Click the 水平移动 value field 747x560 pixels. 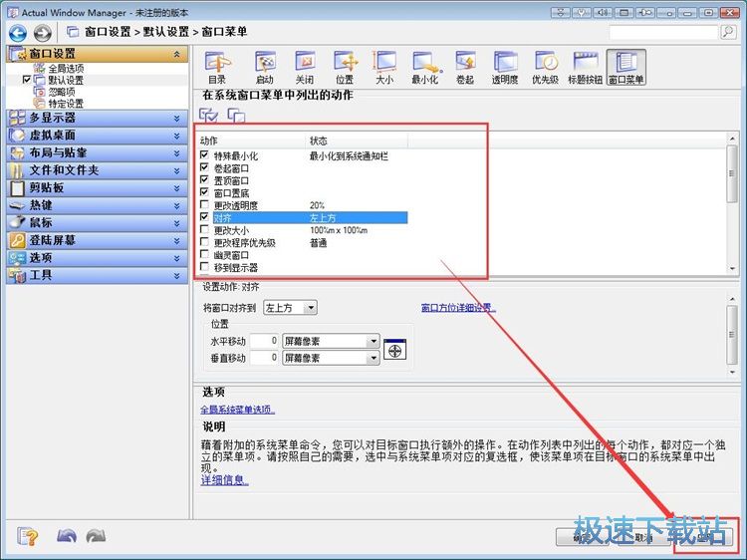click(x=264, y=341)
